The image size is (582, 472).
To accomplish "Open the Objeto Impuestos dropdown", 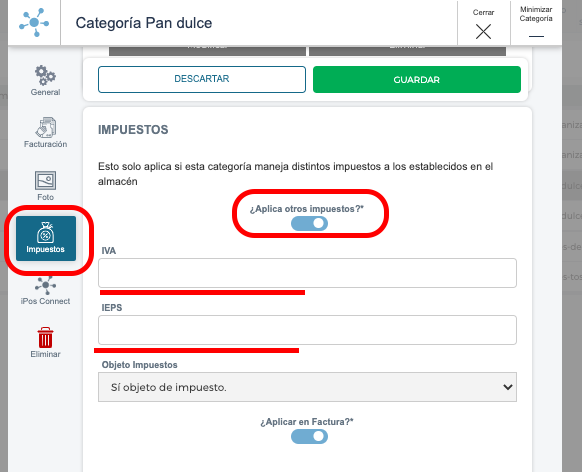I will 307,387.
